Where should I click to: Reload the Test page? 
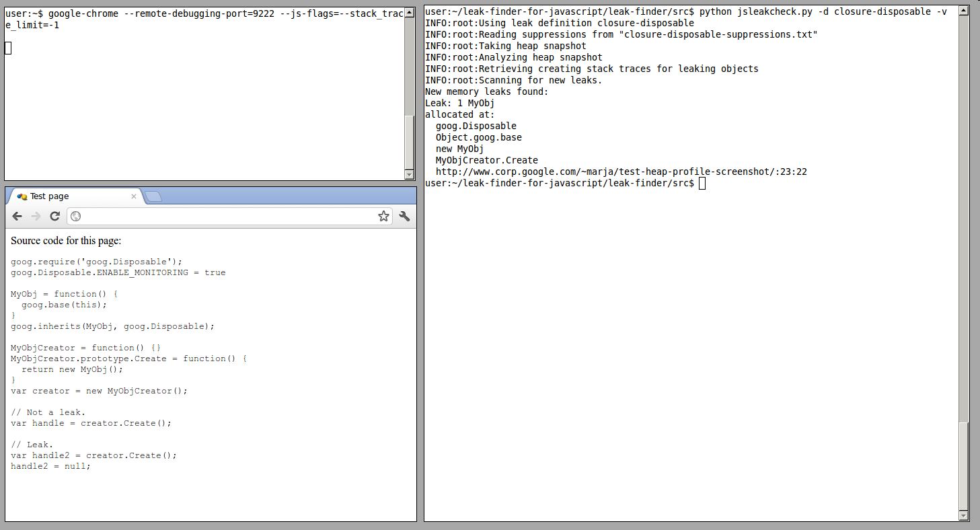pos(55,216)
